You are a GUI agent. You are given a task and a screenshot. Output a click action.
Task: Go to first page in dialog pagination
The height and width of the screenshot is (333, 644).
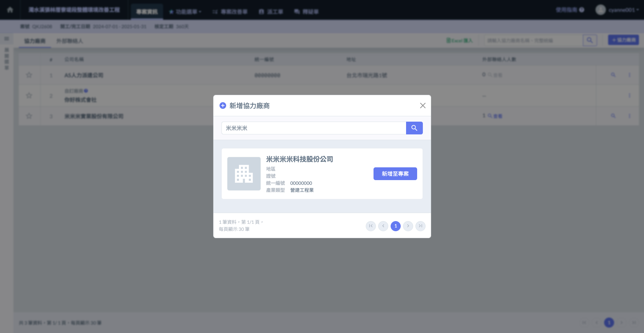tap(370, 226)
